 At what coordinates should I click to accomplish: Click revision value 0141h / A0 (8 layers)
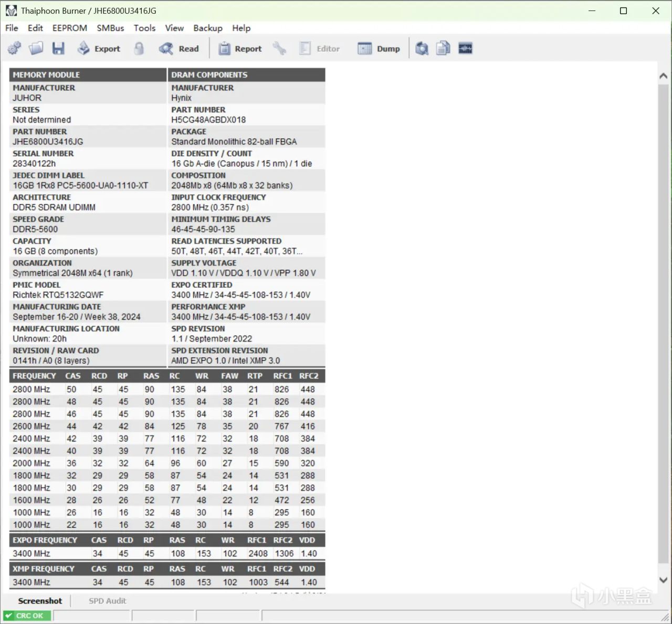click(51, 361)
